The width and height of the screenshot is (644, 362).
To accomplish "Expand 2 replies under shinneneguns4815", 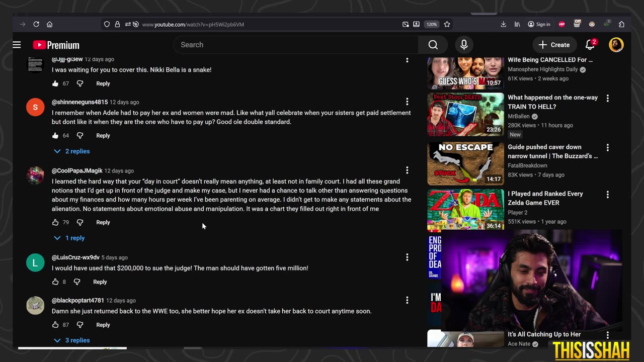I will pyautogui.click(x=72, y=151).
